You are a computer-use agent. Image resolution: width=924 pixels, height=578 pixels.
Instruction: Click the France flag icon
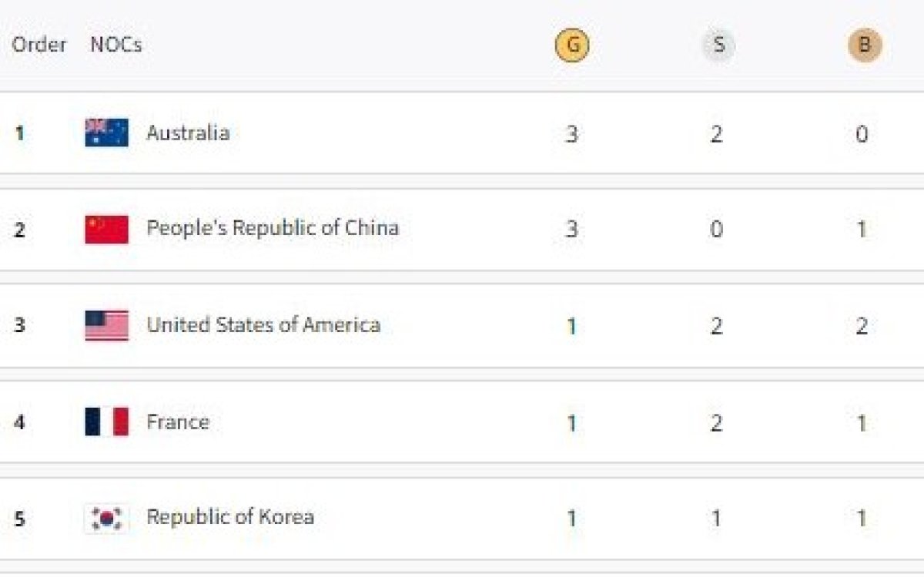(x=106, y=422)
